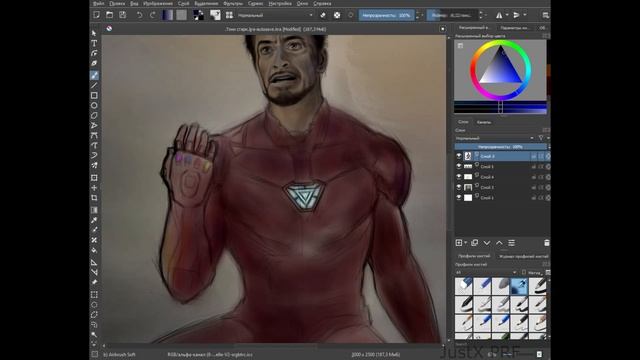Screen dimensions: 640x360
Task: Toggle vertical mirror mode
Action: click(x=516, y=15)
